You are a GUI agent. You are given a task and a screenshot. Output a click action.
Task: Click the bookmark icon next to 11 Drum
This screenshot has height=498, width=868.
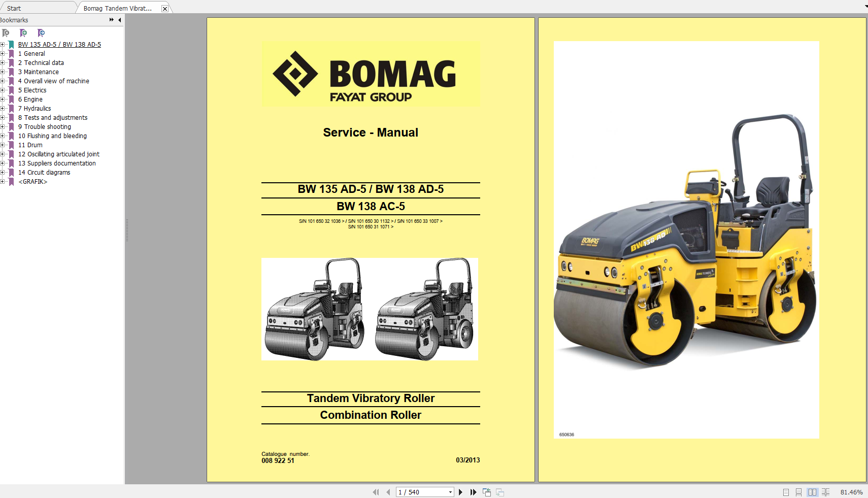[11, 145]
